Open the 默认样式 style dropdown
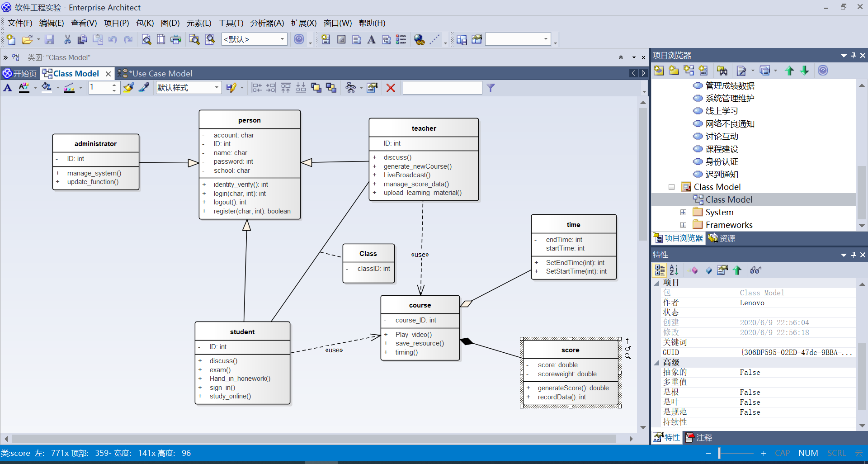 pos(217,88)
